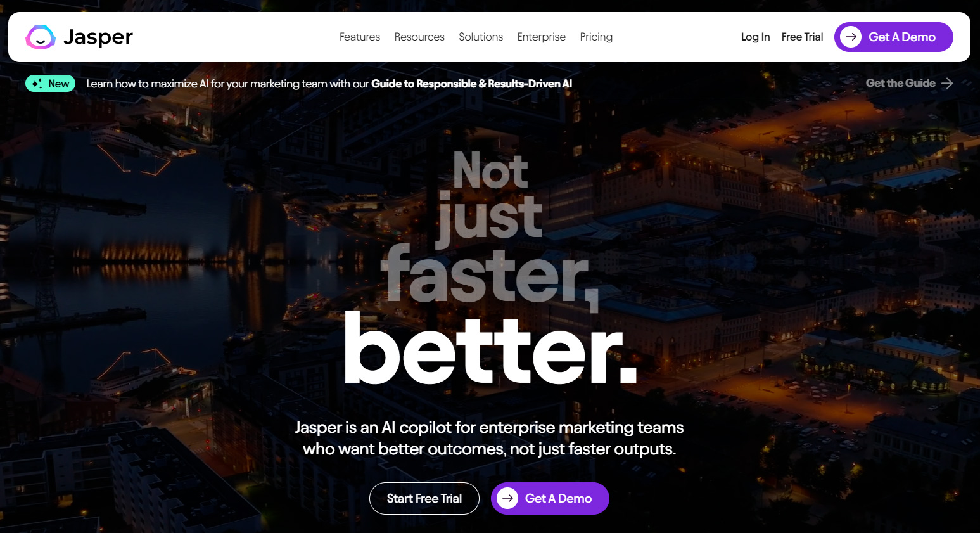Click the Log In link
The image size is (980, 533).
(755, 37)
